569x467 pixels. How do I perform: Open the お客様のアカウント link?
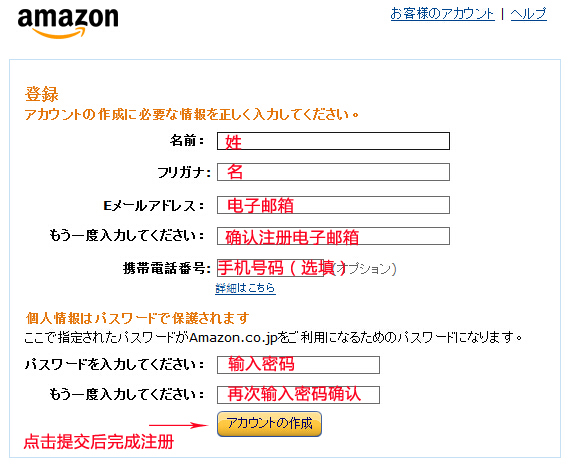coord(442,14)
